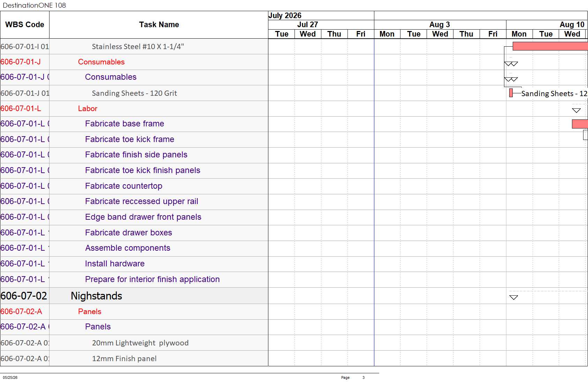Select Install hardware task
Screen dimensions: 588x382
(115, 264)
